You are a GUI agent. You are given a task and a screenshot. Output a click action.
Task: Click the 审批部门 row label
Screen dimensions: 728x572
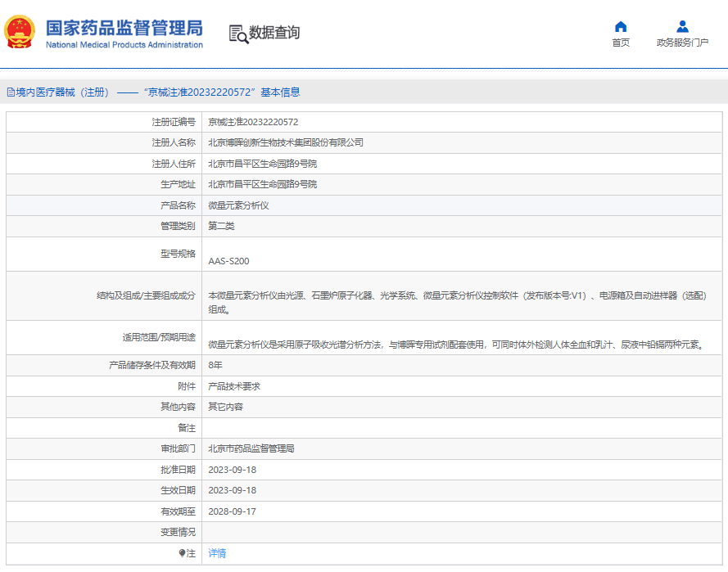coord(179,448)
